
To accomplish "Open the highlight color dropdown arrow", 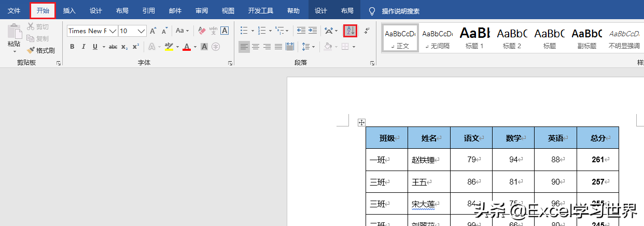I will [178, 47].
